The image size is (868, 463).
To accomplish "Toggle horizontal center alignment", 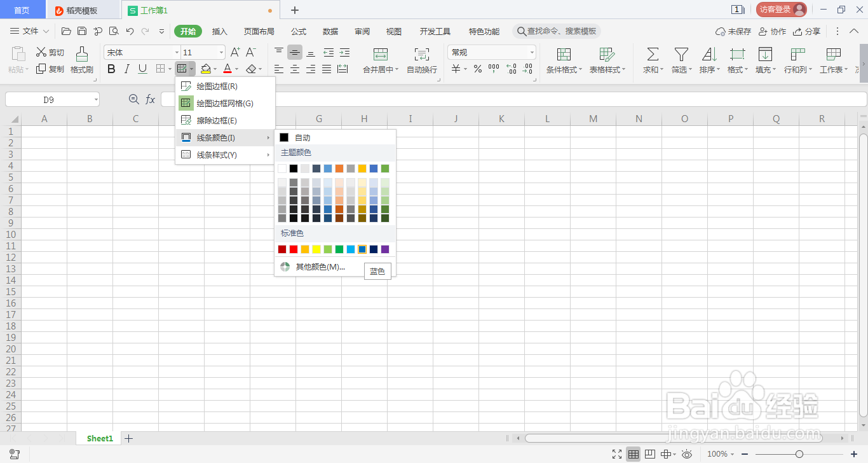I will (x=295, y=69).
